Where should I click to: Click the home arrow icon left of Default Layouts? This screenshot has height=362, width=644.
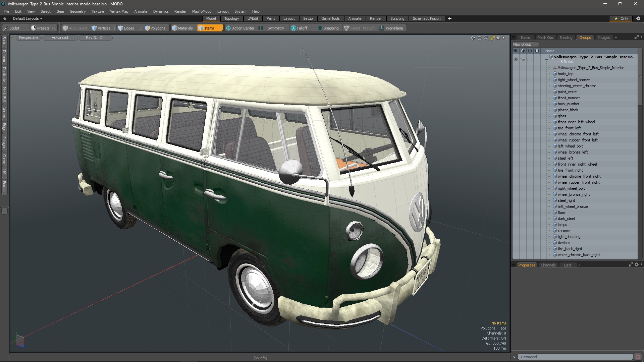tap(5, 18)
